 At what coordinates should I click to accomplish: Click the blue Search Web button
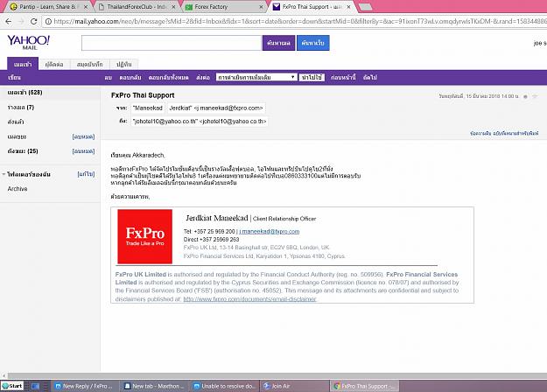click(313, 43)
